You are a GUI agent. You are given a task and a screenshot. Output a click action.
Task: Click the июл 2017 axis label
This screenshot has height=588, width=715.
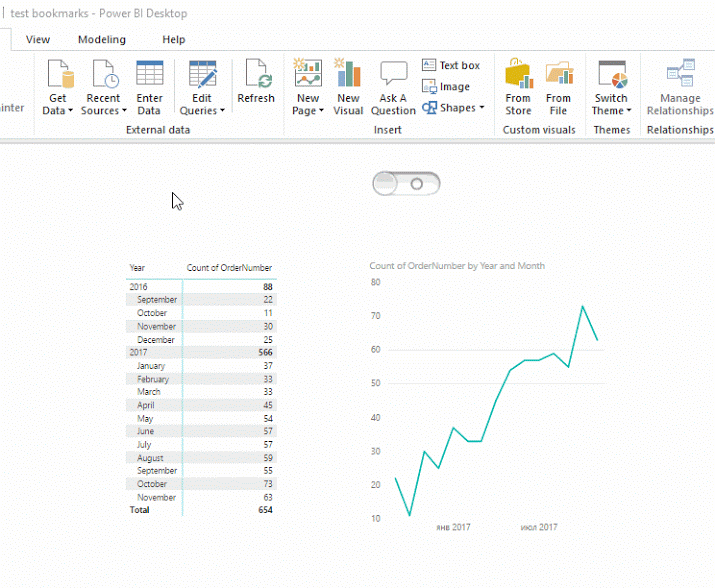click(539, 527)
